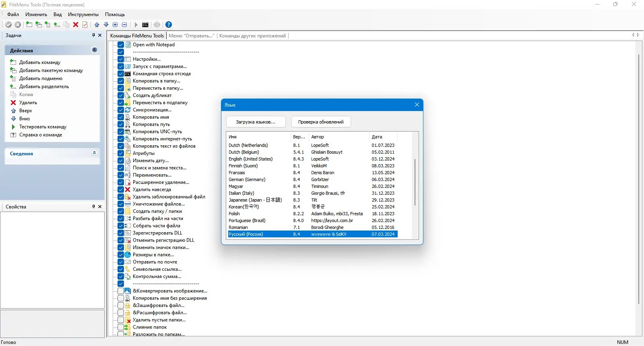
Task: Click the left tab-scroll arrow of the command tabs
Action: point(633,35)
